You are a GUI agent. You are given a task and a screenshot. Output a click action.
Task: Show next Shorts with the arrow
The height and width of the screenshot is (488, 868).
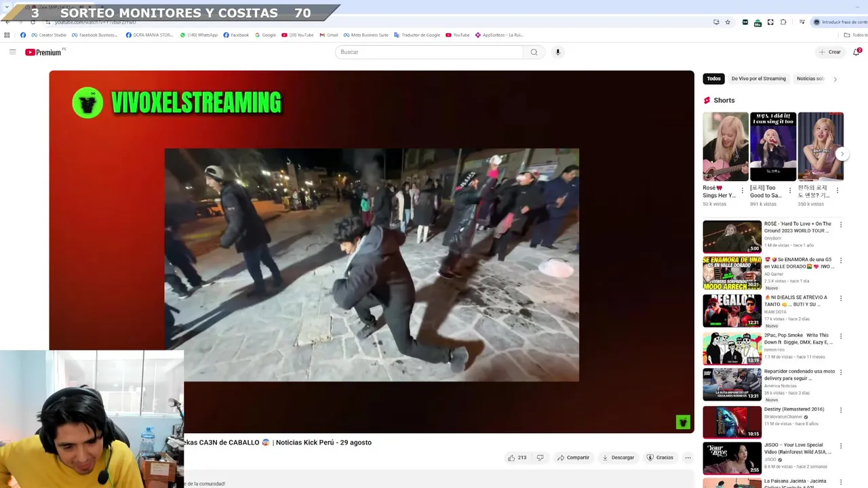pos(842,154)
